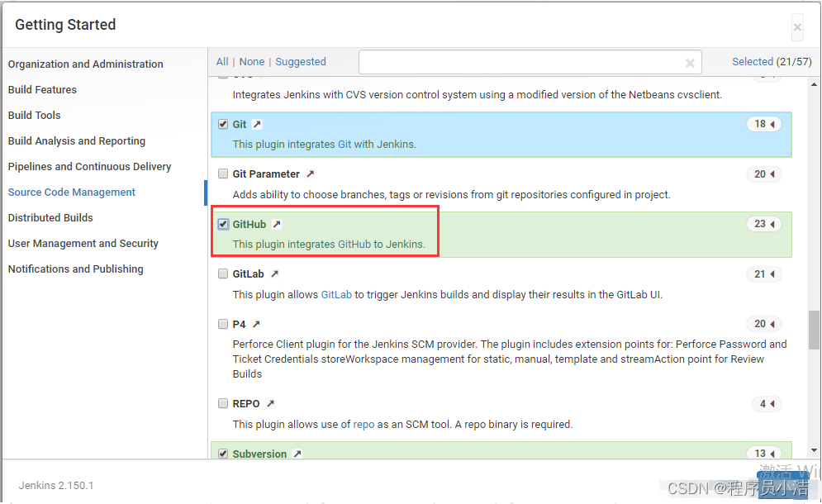Screen dimensions: 822x504
Task: Open REPO plugin external link icon
Action: 270,403
